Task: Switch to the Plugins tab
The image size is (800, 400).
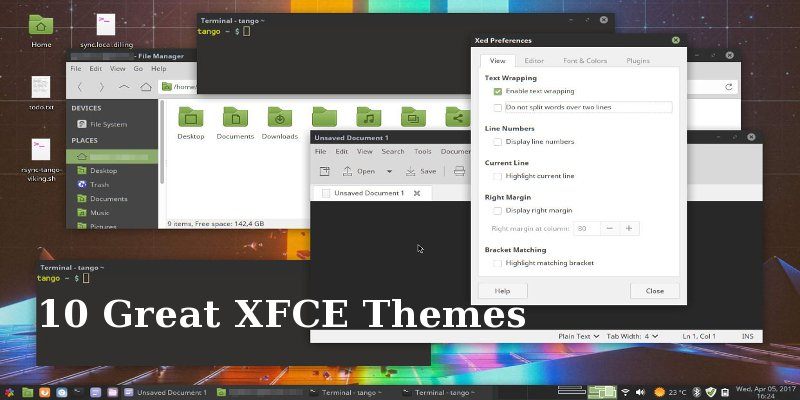Action: [x=638, y=61]
